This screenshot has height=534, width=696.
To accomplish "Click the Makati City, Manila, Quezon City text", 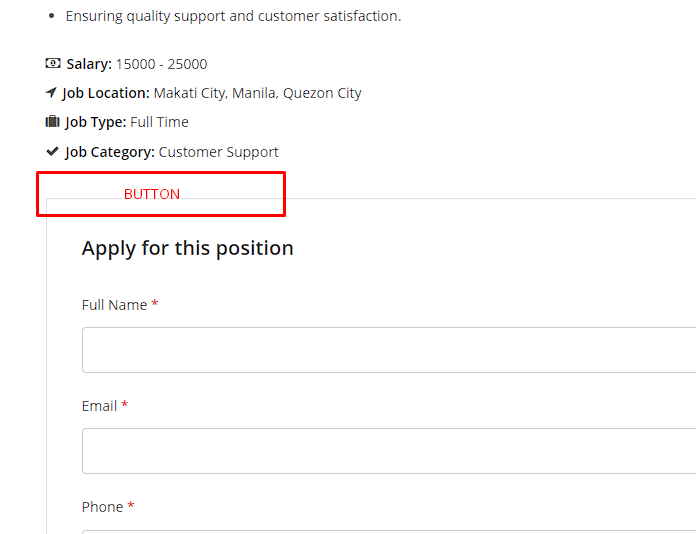I will [257, 93].
